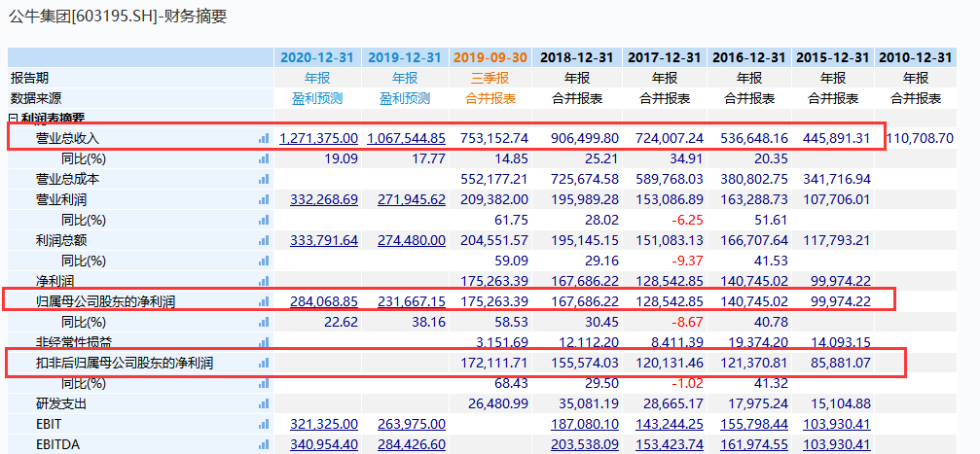Screen dimensions: 980x454
Task: Select the 营业总收入 row label
Action: click(67, 139)
